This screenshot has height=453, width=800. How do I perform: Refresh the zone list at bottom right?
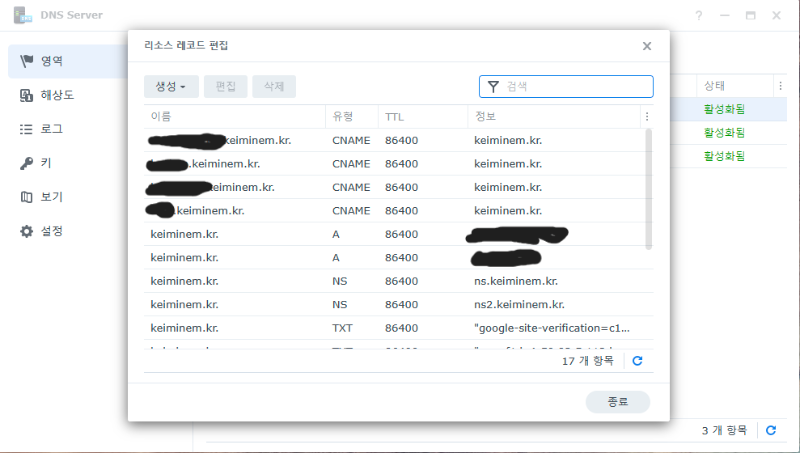pos(770,430)
